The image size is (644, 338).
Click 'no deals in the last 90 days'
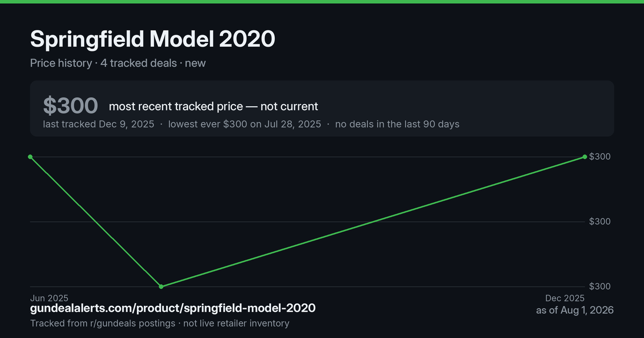coord(397,124)
